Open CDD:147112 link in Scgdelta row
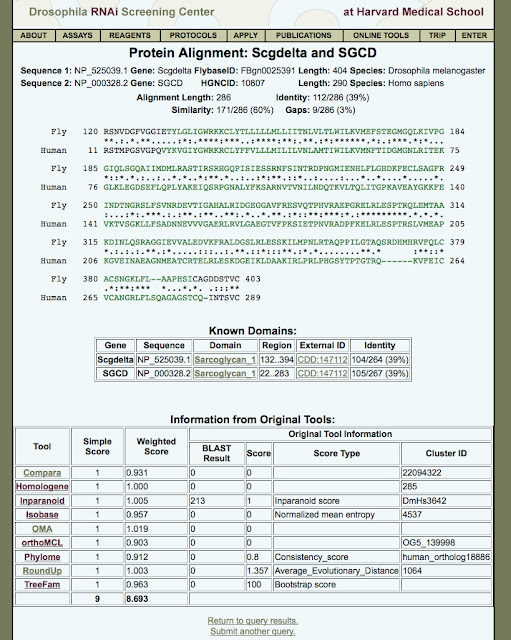Viewport: 511px width, 640px height. tap(322, 360)
